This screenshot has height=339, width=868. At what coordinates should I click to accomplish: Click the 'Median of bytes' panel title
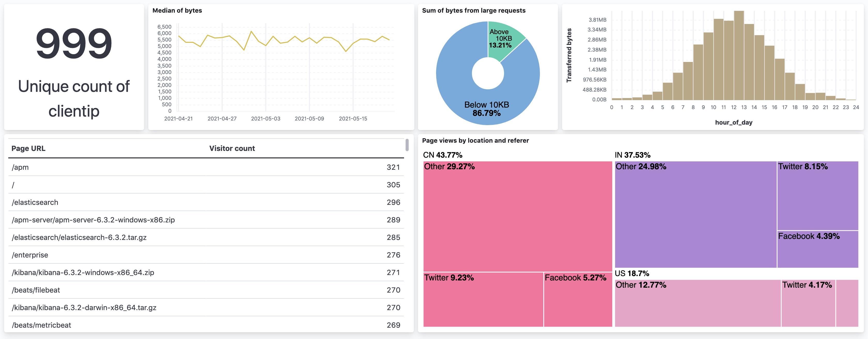177,10
